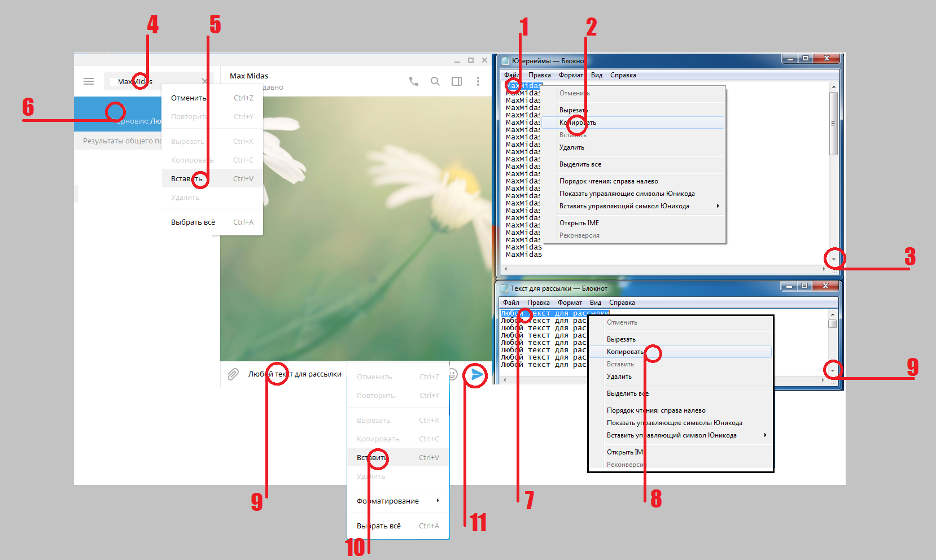The width and height of the screenshot is (936, 560).
Task: Expand Вставить управляющий символ Юникода in Юзернеймы menu
Action: point(633,206)
